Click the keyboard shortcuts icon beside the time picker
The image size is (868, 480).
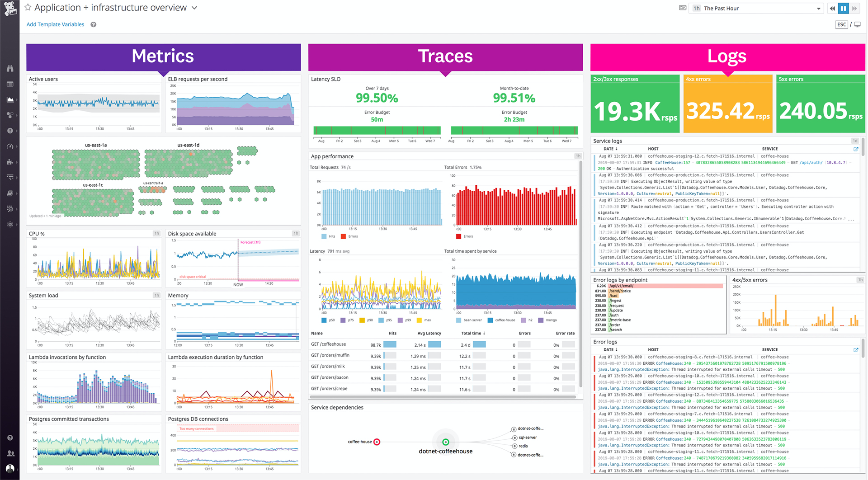[683, 8]
